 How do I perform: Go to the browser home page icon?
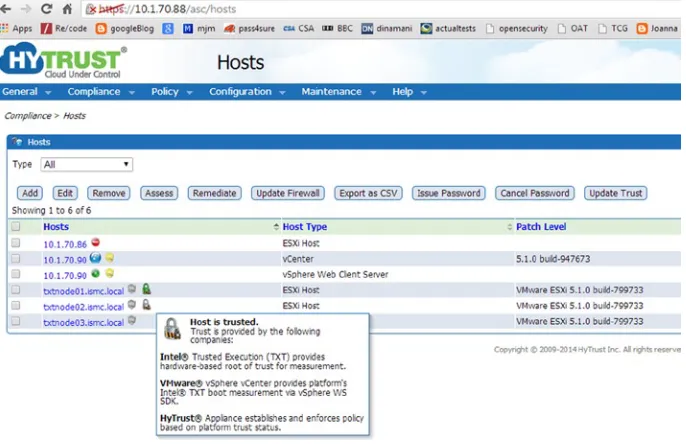pyautogui.click(x=67, y=9)
